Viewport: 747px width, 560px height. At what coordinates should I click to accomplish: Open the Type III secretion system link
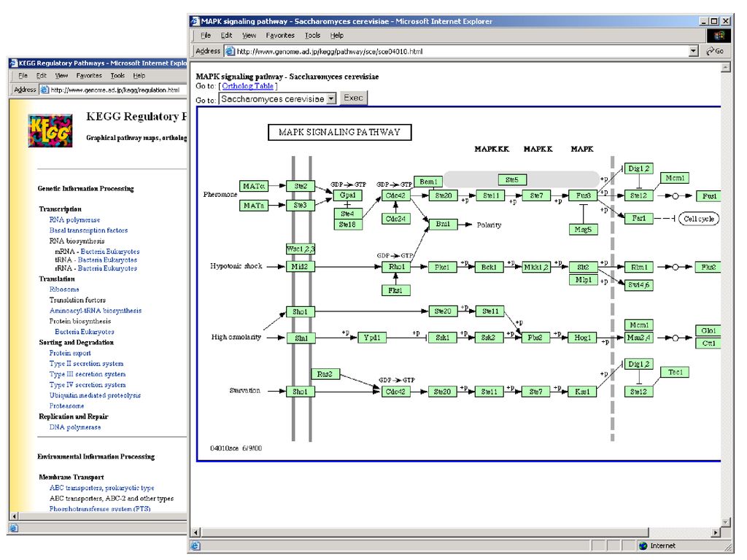(88, 374)
